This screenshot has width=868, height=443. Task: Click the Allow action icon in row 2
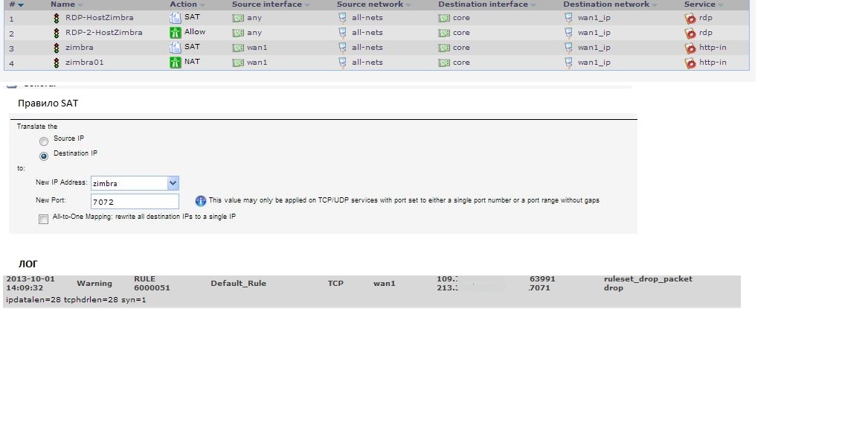click(175, 33)
